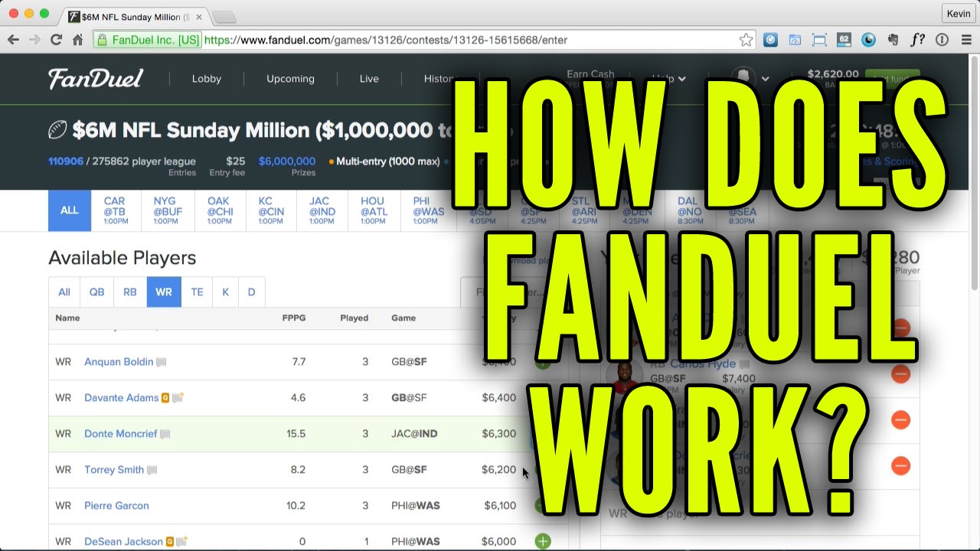Screen dimensions: 980x551
Task: Open the news note icon beside Donte Moncrief
Action: [165, 434]
